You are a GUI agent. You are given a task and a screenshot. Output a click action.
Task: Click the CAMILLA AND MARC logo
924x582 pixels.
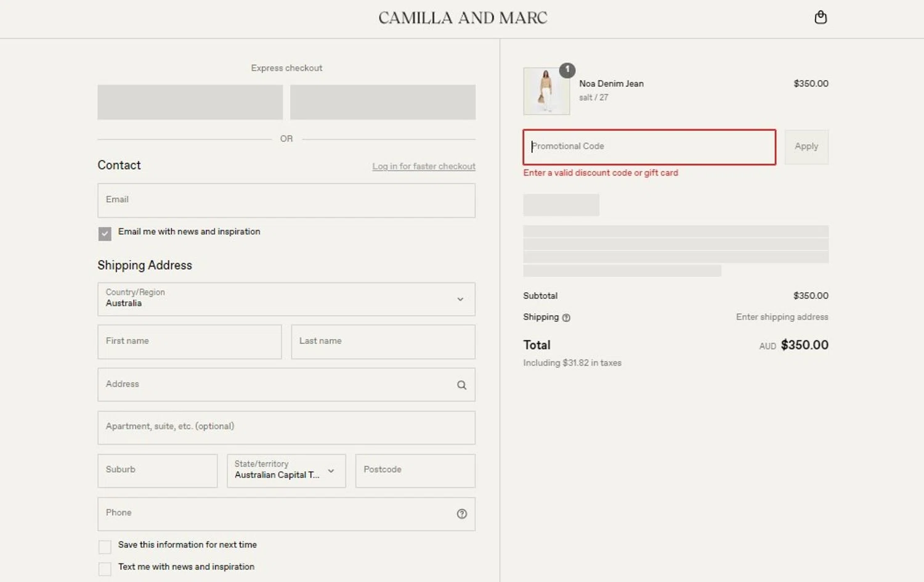463,18
